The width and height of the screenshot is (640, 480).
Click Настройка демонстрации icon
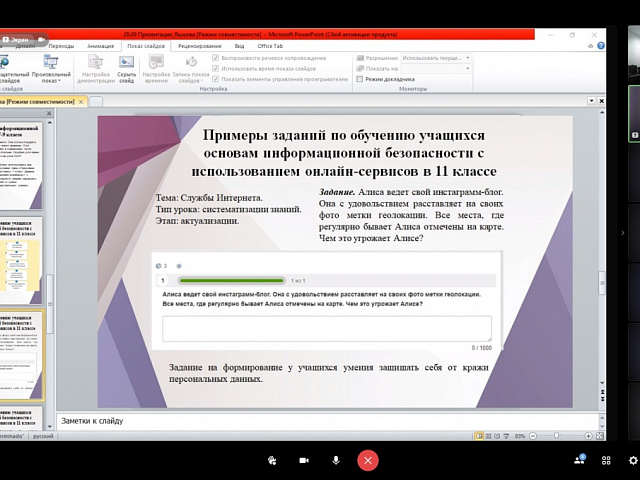point(96,67)
